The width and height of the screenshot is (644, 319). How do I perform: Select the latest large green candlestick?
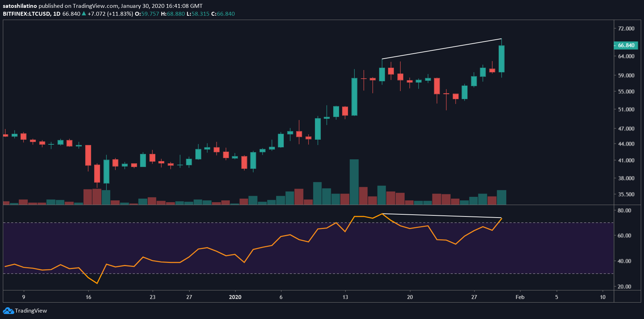click(x=501, y=59)
